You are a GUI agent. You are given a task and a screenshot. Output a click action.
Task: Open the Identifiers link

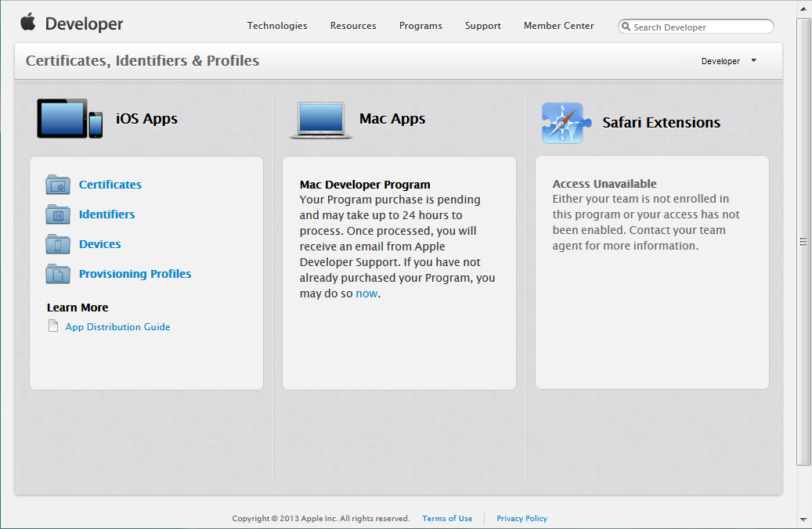click(x=106, y=214)
